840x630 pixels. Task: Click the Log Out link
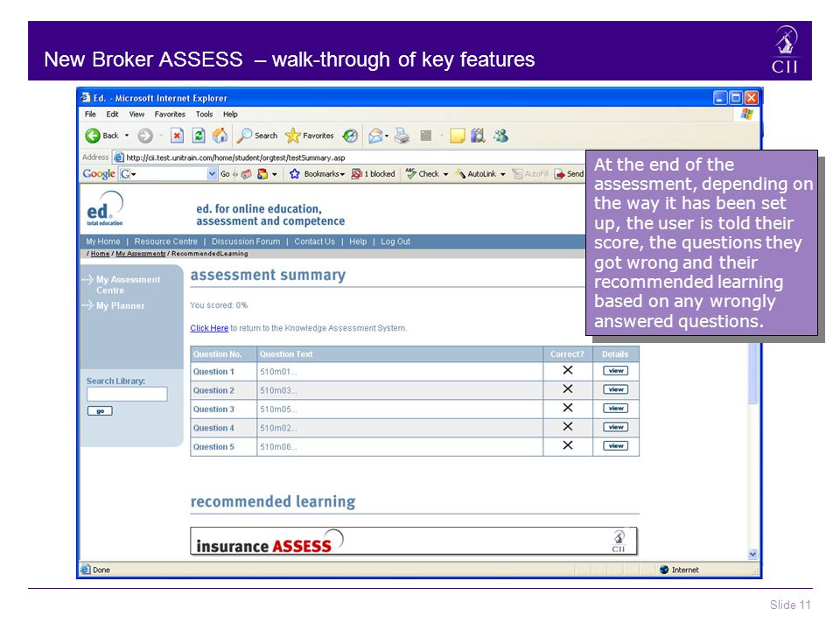(395, 241)
